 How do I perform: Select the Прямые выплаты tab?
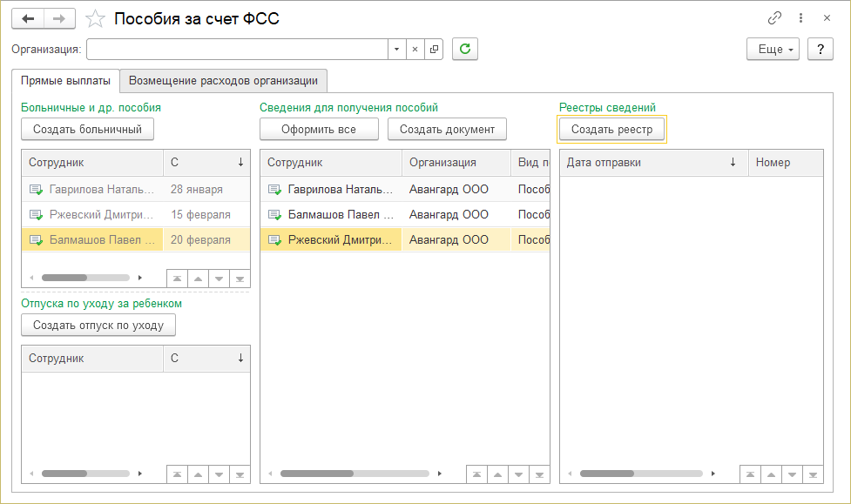pyautogui.click(x=66, y=81)
